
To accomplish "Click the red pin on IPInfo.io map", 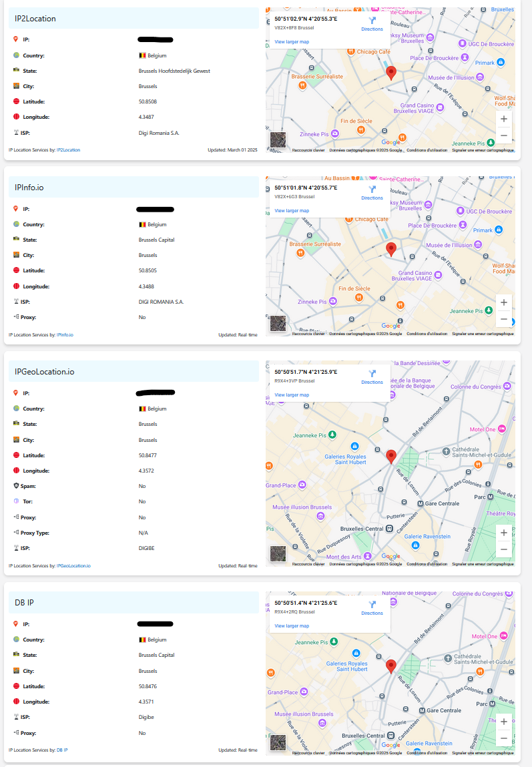I will [390, 249].
